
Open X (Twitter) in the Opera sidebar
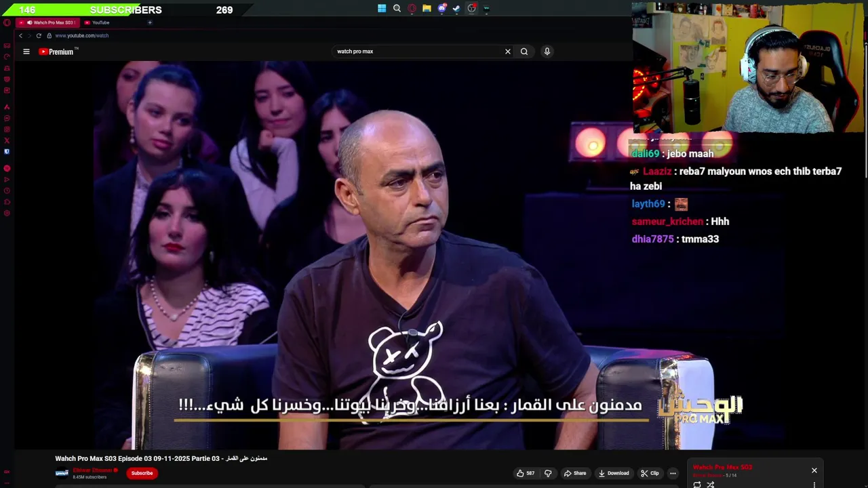(x=7, y=140)
